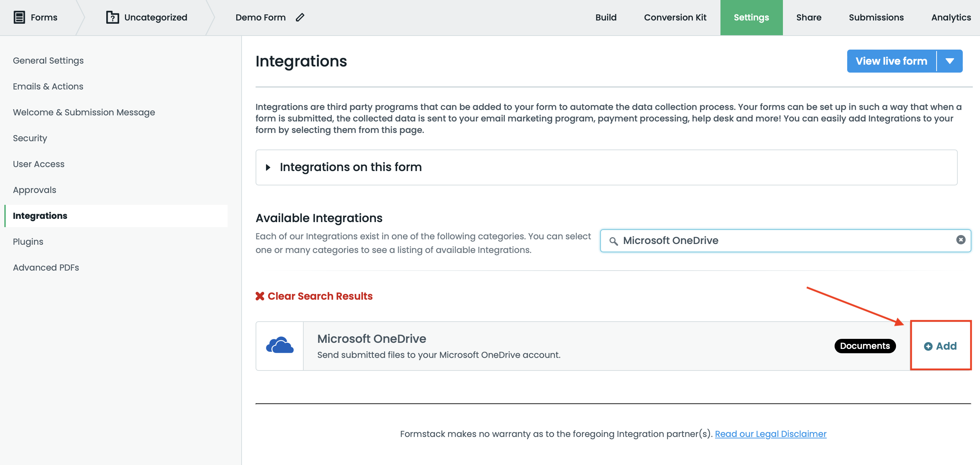Go to the Conversion Kit tab
This screenshot has width=980, height=465.
(675, 17)
